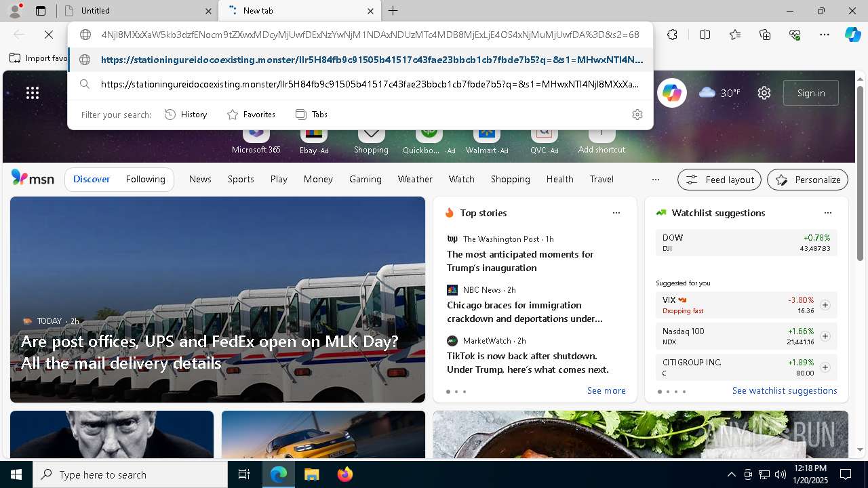The width and height of the screenshot is (868, 488).
Task: Click the Sign in button
Action: [811, 93]
